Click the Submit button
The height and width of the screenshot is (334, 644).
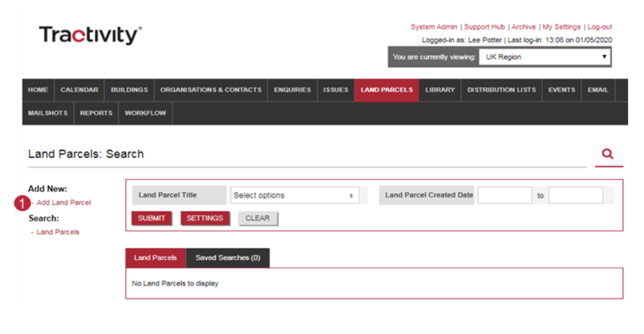(x=151, y=218)
